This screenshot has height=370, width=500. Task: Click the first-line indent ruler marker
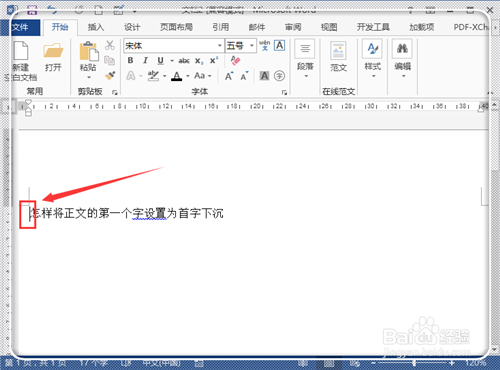(29, 103)
